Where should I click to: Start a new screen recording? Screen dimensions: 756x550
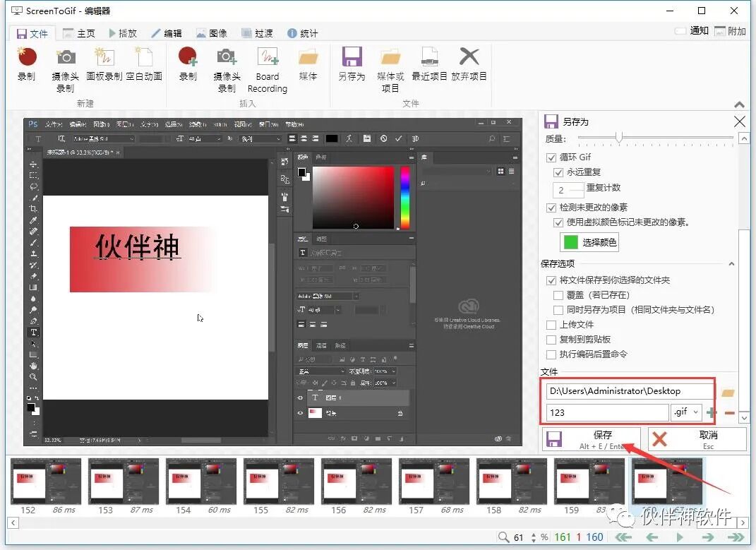(x=26, y=68)
